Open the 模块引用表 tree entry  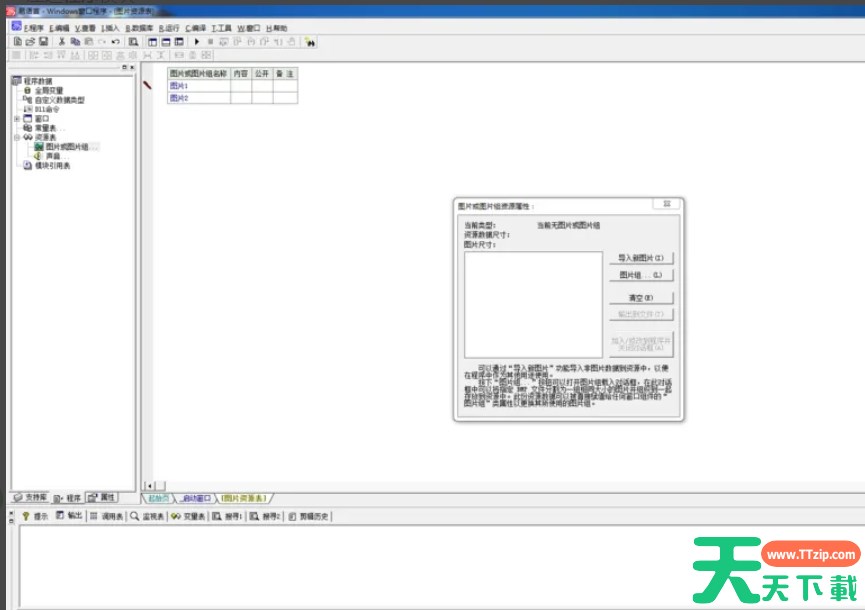[52, 166]
